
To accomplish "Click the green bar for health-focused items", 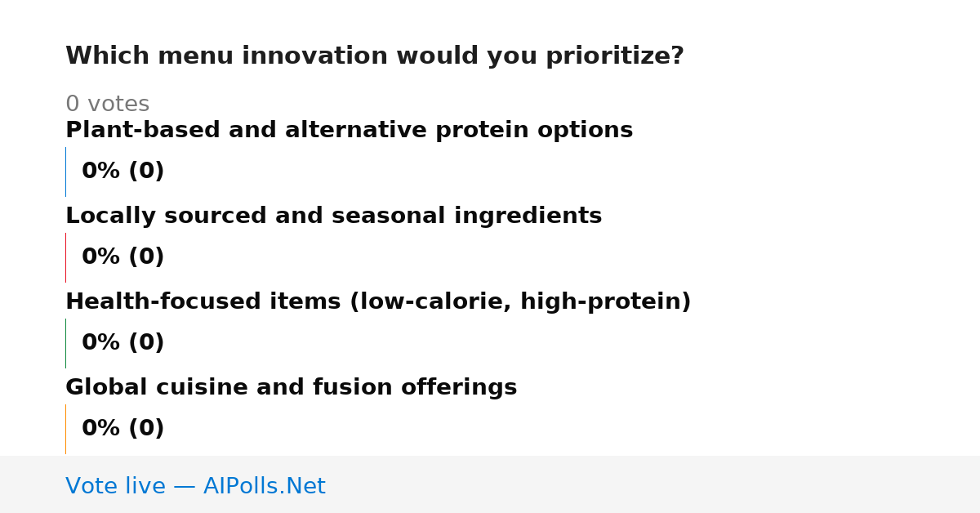I will click(x=65, y=343).
